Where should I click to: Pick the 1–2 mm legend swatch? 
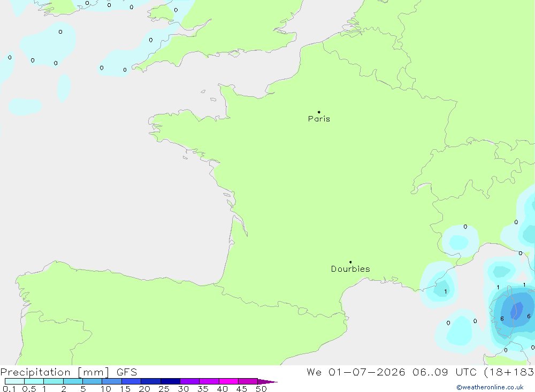coord(53,381)
